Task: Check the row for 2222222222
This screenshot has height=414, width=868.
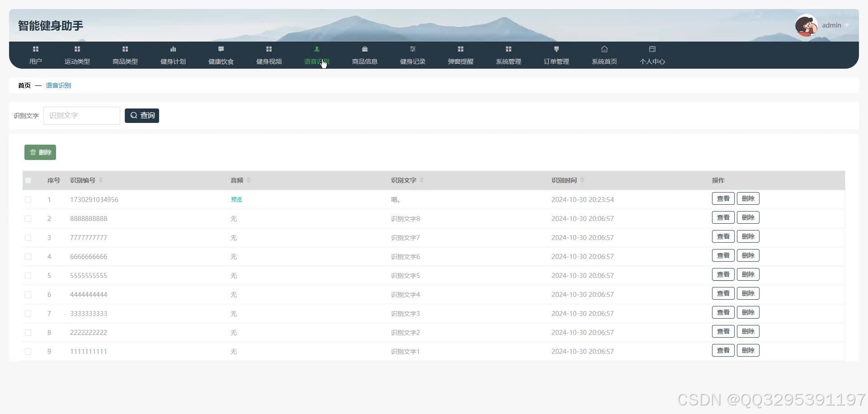Action: (28, 333)
